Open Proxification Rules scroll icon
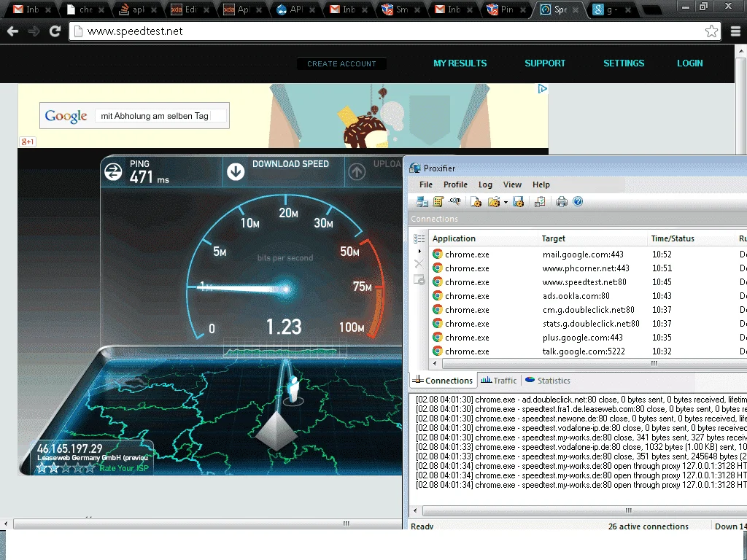This screenshot has height=560, width=747. pos(438,202)
